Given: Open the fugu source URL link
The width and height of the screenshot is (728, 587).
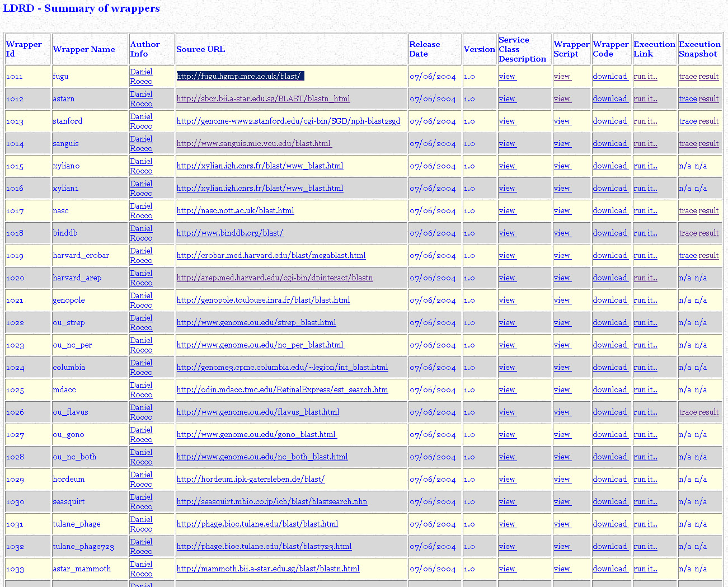Looking at the screenshot, I should [239, 76].
